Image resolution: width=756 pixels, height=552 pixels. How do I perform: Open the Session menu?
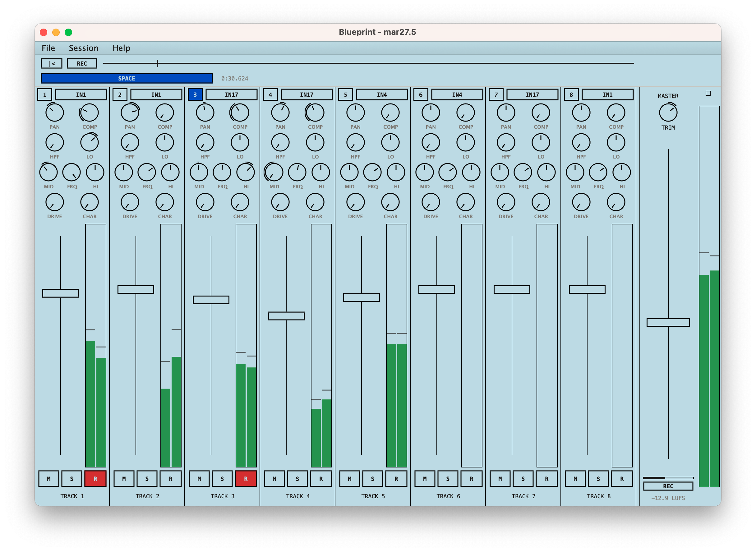pyautogui.click(x=84, y=48)
